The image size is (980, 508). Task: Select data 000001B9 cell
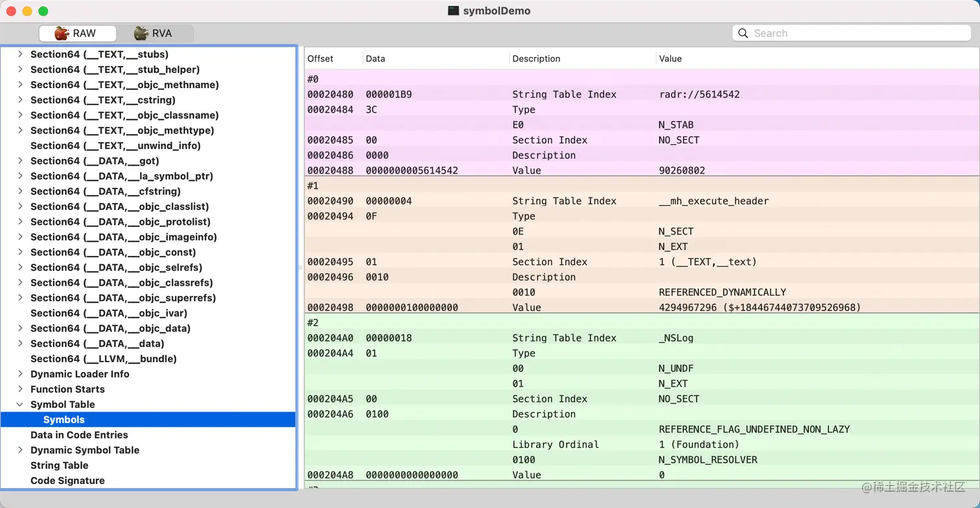point(389,95)
